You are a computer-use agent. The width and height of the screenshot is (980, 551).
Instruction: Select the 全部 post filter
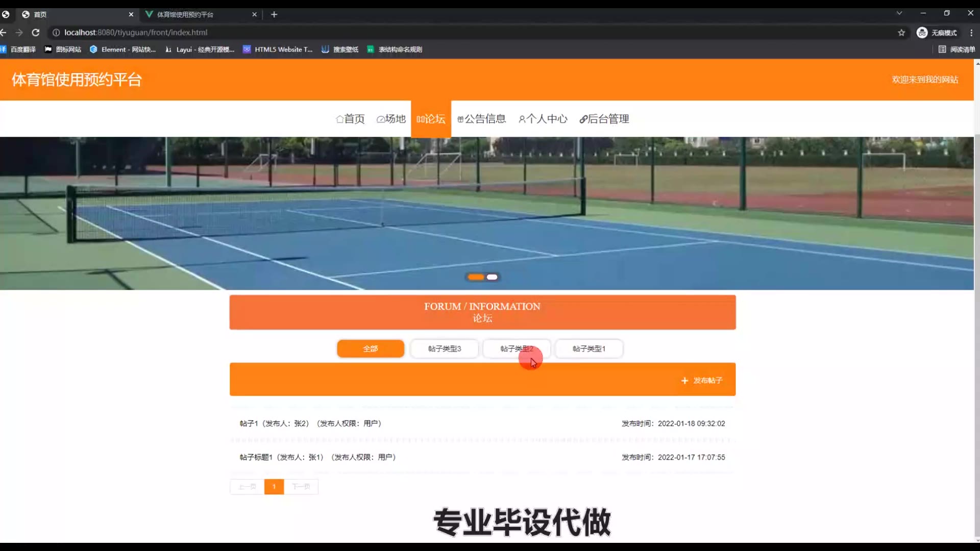tap(371, 349)
